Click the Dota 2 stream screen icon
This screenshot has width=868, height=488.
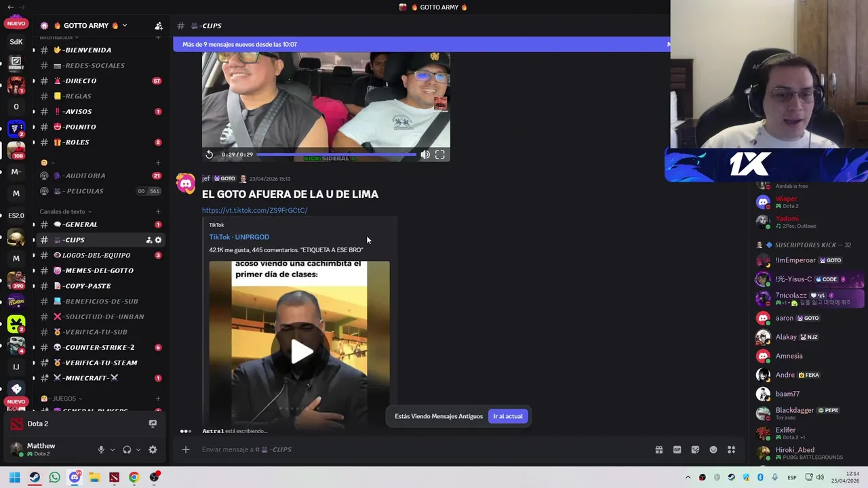(153, 424)
